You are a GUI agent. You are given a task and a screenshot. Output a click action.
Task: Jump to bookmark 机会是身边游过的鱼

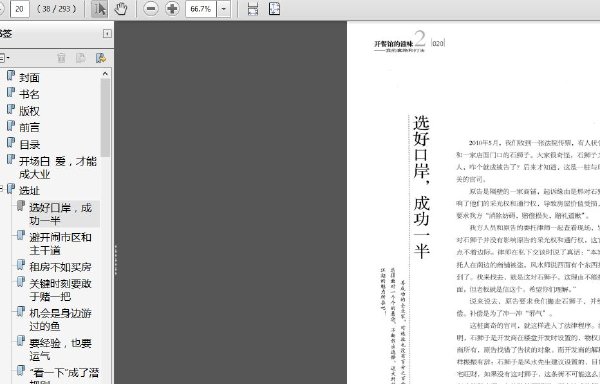pyautogui.click(x=60, y=319)
